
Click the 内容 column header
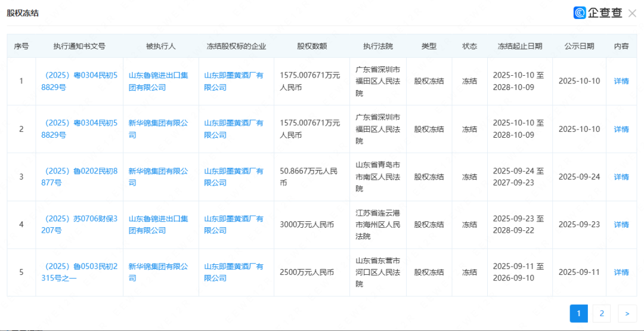621,46
